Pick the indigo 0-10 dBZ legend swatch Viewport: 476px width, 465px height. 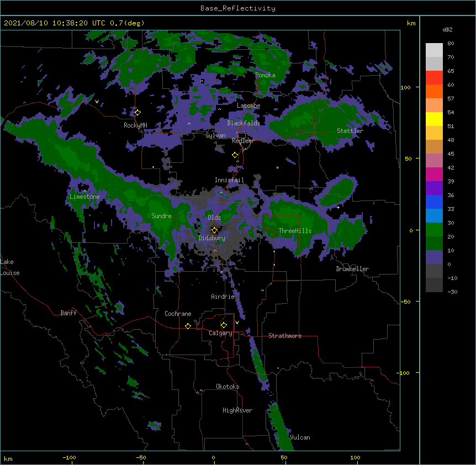coord(434,257)
